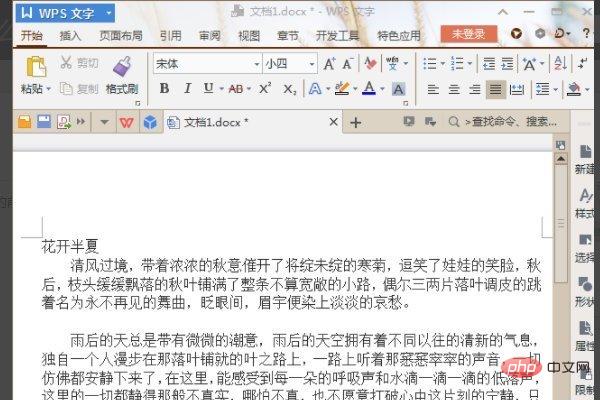Viewport: 600px width, 400px height.
Task: Increase font size with the A+ icon
Action: [x=329, y=64]
